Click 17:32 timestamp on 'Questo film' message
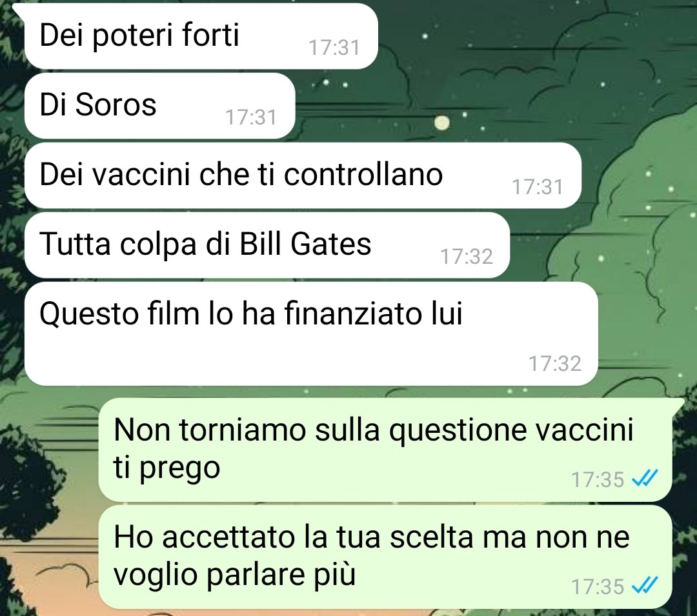697x616 pixels. point(555,364)
